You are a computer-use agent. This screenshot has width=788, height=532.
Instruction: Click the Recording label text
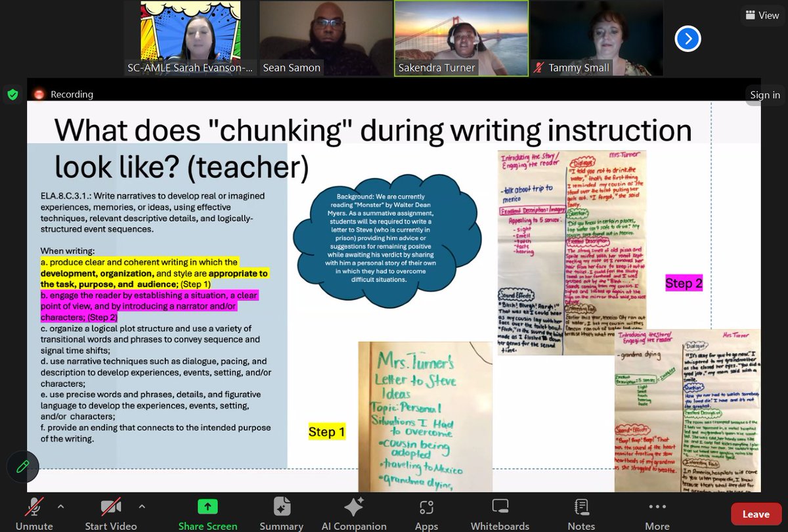[72, 95]
